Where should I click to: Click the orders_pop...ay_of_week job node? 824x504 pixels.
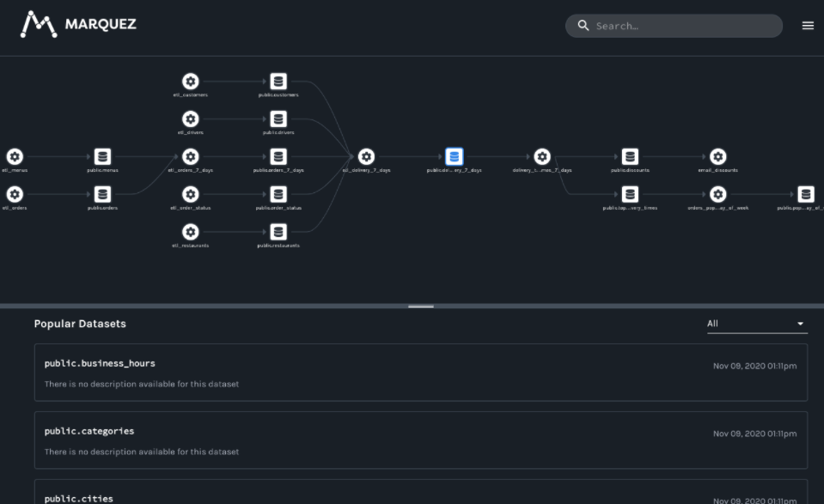pyautogui.click(x=717, y=194)
